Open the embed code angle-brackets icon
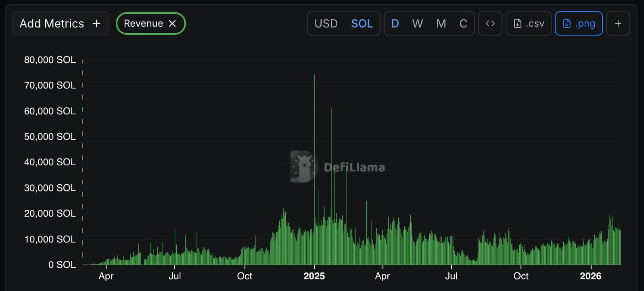This screenshot has height=291, width=644. click(x=490, y=23)
